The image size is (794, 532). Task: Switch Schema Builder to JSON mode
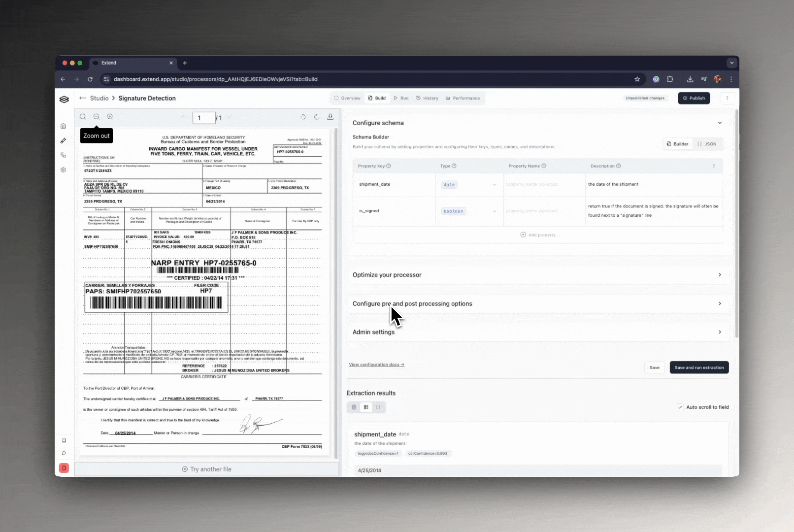pyautogui.click(x=707, y=144)
